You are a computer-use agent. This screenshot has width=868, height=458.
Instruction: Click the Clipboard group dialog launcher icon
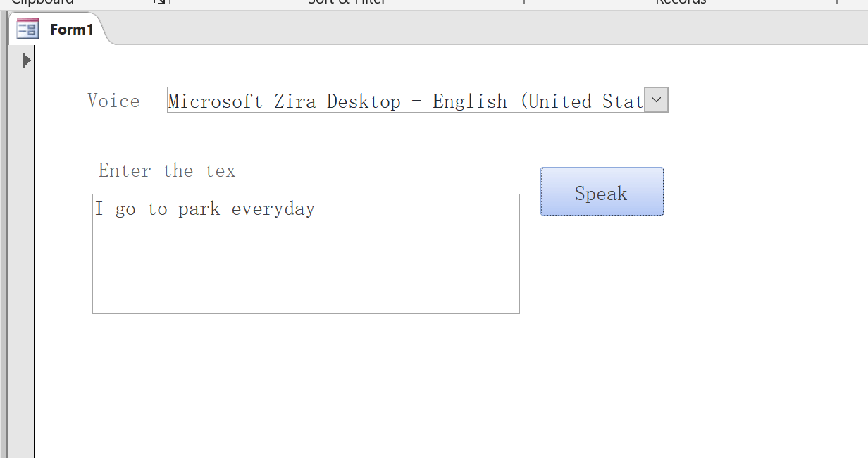click(160, 2)
